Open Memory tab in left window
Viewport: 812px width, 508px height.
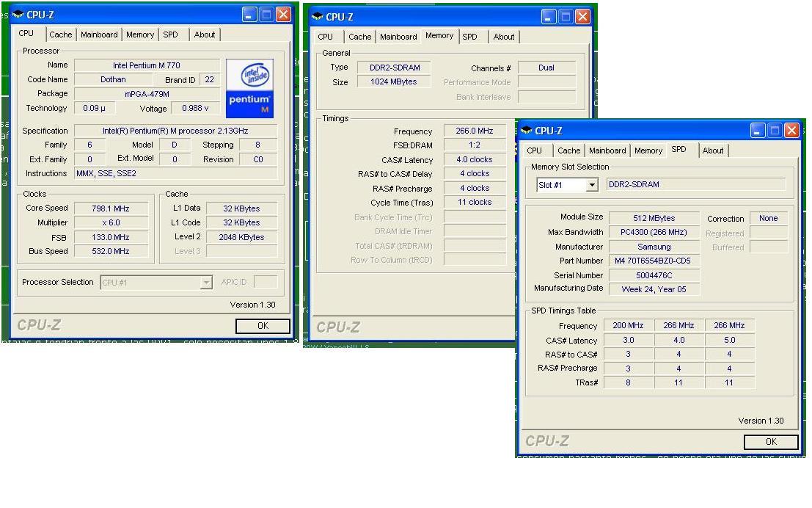(140, 35)
